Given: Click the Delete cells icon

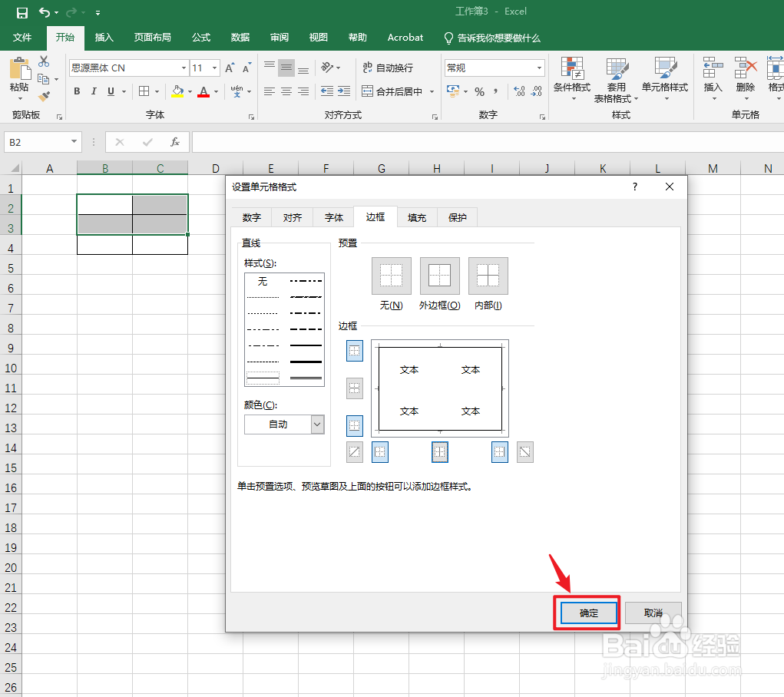Looking at the screenshot, I should (745, 68).
